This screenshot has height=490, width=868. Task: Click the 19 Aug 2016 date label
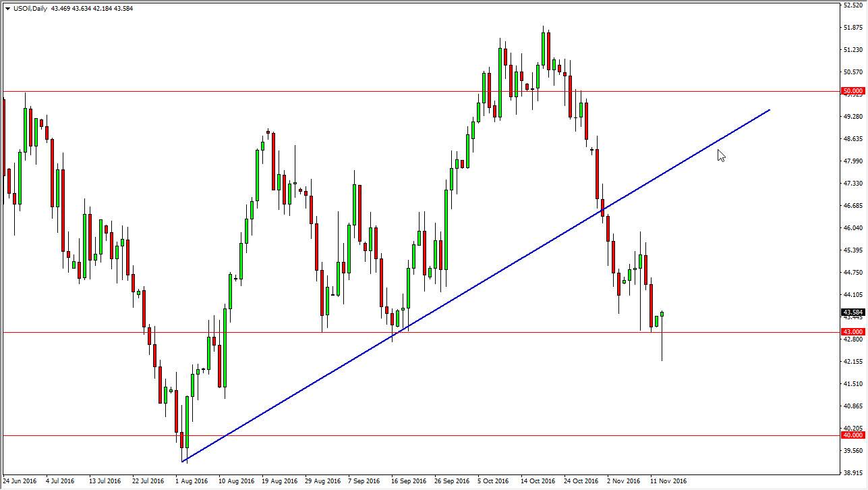point(280,481)
